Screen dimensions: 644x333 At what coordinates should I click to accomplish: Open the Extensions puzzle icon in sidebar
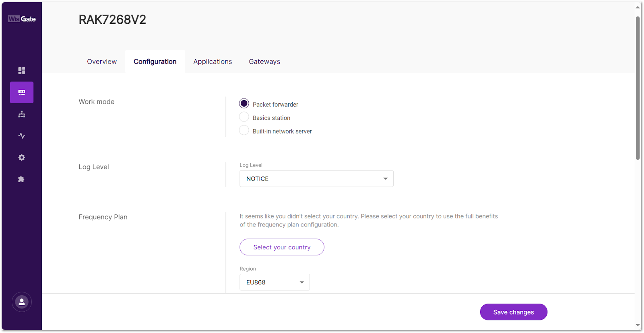22,179
